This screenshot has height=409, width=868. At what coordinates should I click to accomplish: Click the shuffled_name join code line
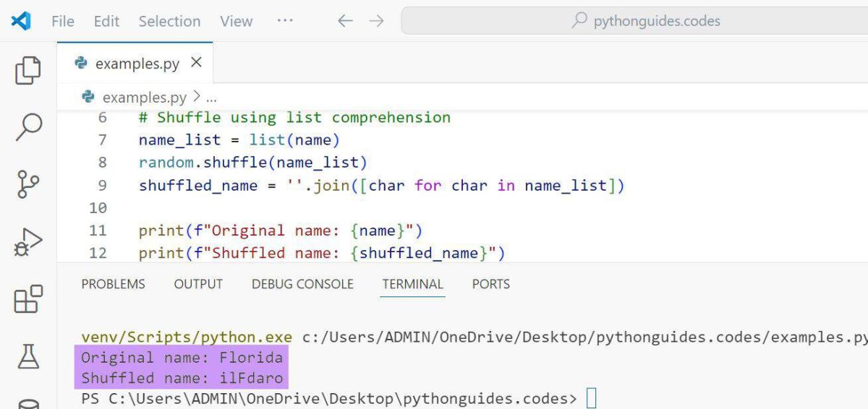tap(381, 186)
